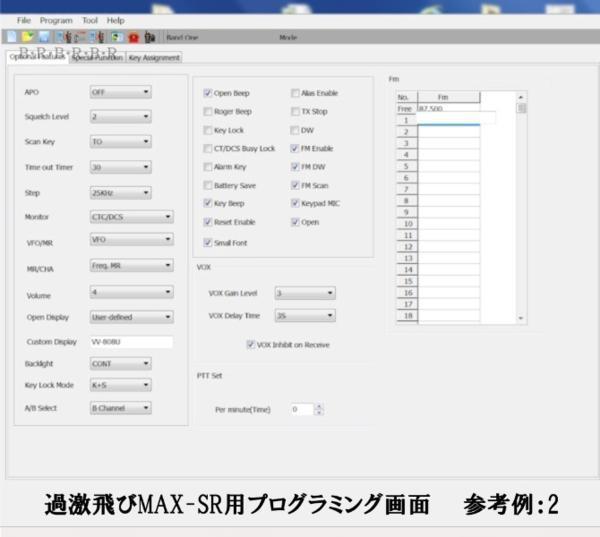Screen dimensions: 600x537
Task: Enable the Roger Beep checkbox
Action: (x=208, y=111)
